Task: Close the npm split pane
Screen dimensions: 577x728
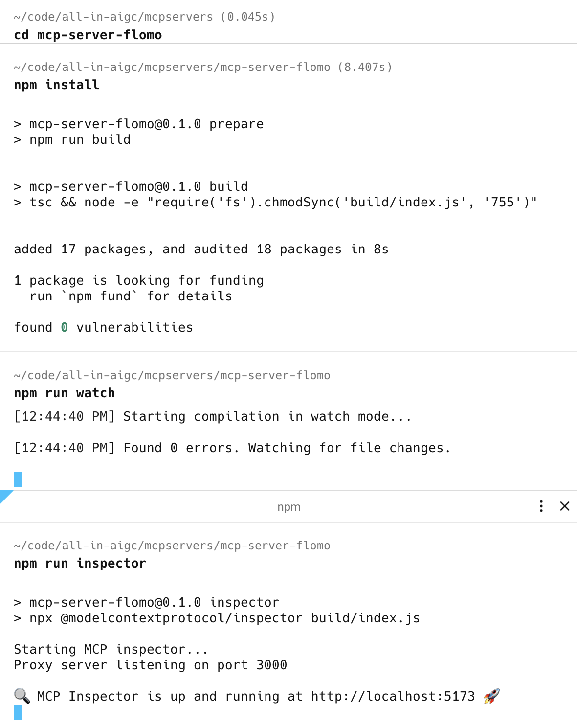Action: pyautogui.click(x=564, y=506)
